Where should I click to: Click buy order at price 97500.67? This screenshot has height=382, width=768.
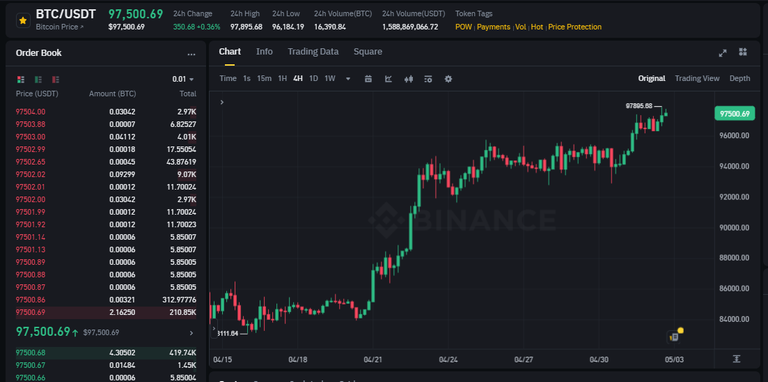[x=106, y=365]
